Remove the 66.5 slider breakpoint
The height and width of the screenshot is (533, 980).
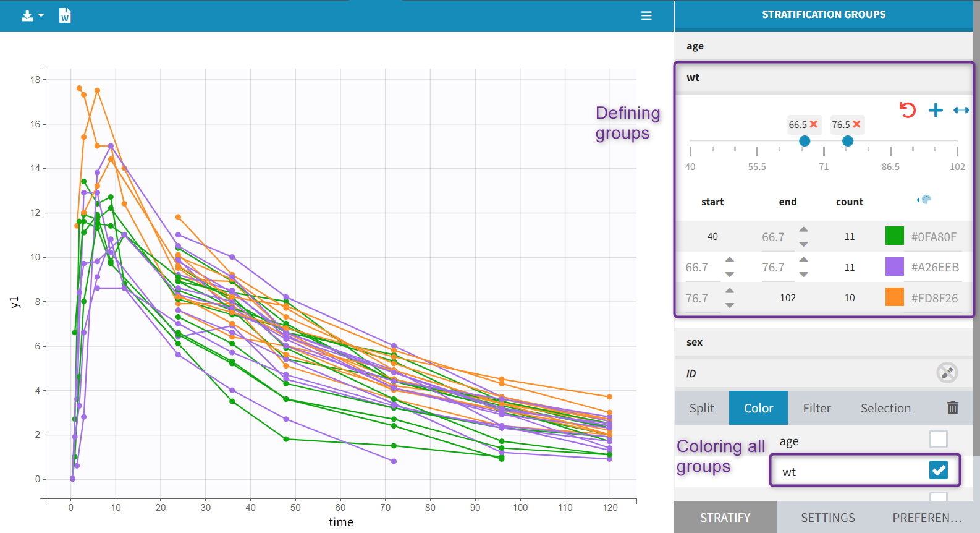click(x=814, y=124)
